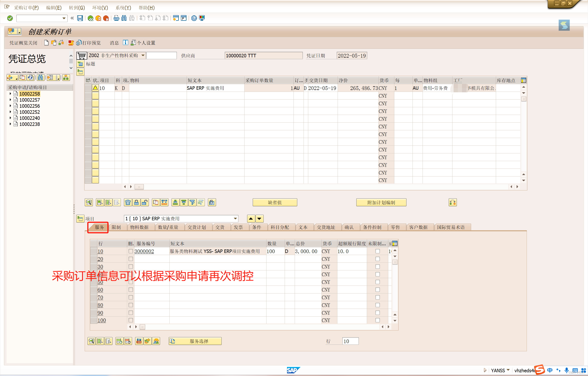Viewport: 588px width, 376px height.
Task: Open the item selector dropdown for SAP ERP 实施费用
Action: (x=235, y=218)
